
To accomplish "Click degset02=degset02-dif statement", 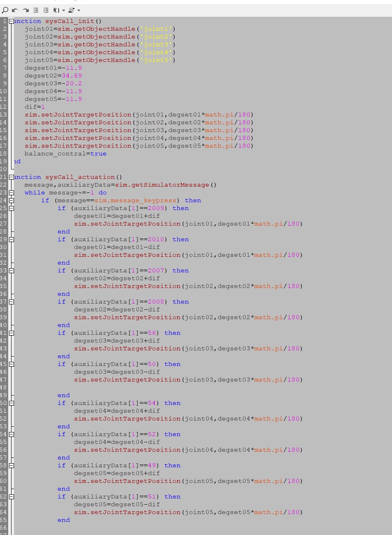I will point(117,310).
